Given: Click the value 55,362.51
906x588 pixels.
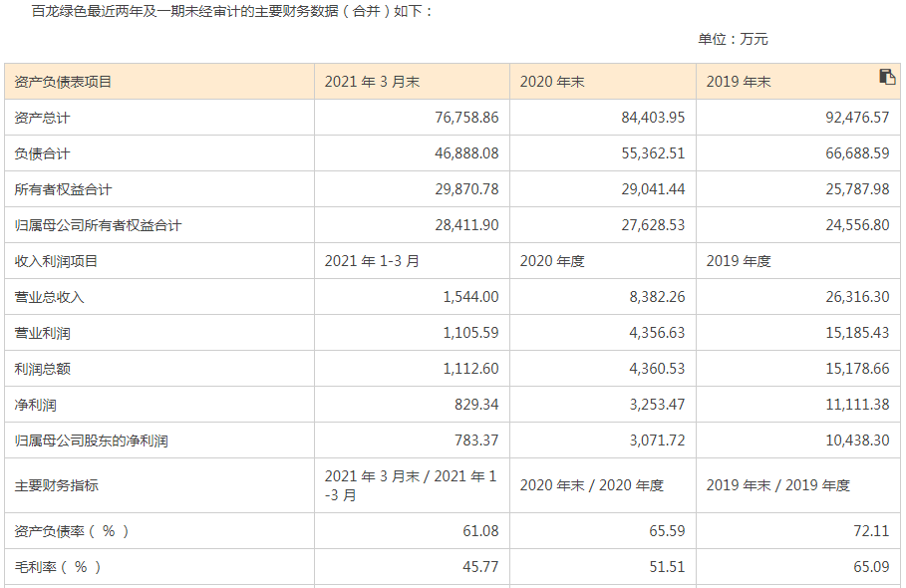Looking at the screenshot, I should 653,153.
